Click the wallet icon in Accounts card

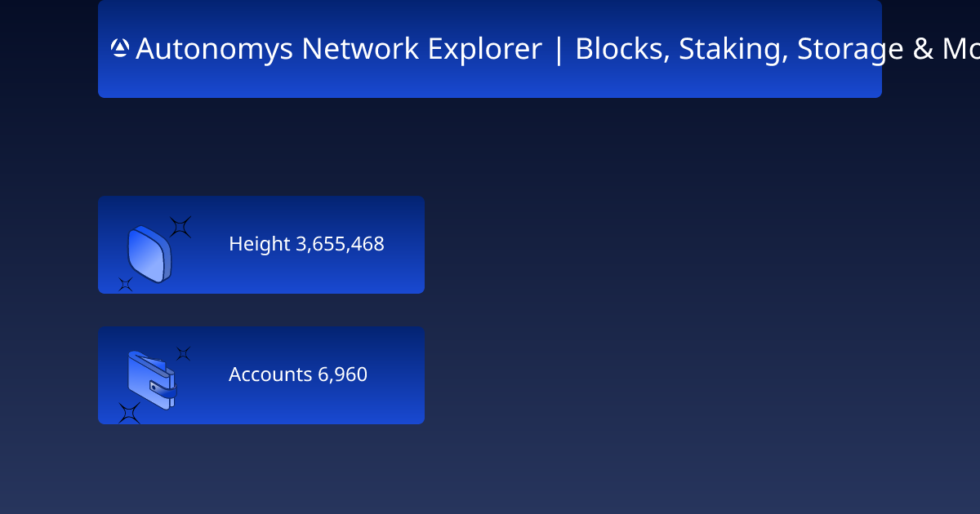pyautogui.click(x=152, y=380)
